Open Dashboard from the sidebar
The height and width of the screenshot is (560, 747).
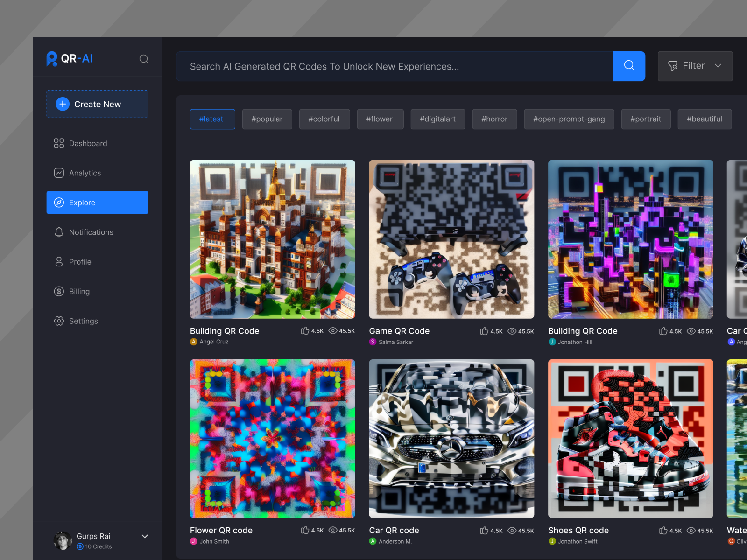point(88,143)
